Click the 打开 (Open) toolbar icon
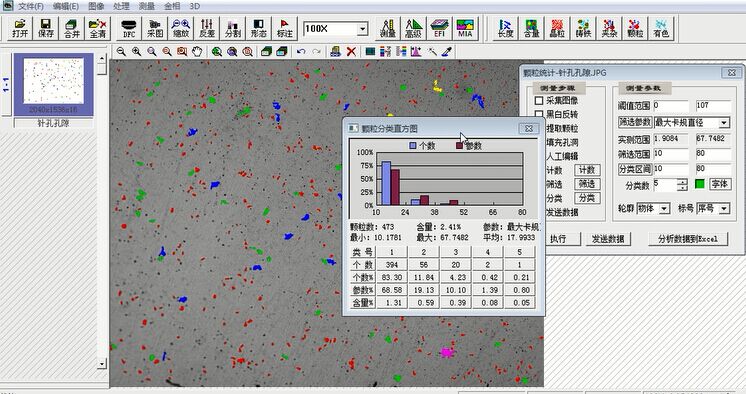This screenshot has width=746, height=394. pos(20,28)
